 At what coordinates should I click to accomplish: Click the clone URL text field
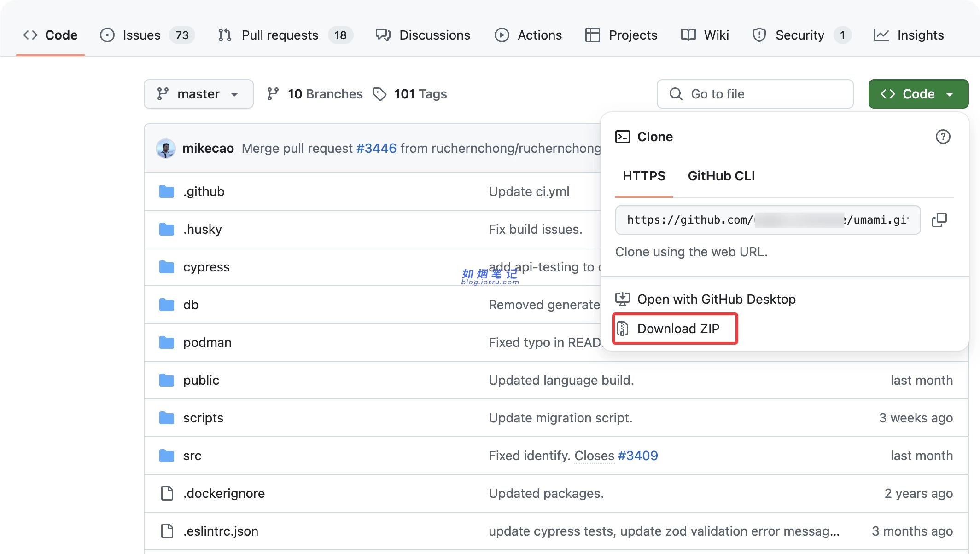coord(768,220)
